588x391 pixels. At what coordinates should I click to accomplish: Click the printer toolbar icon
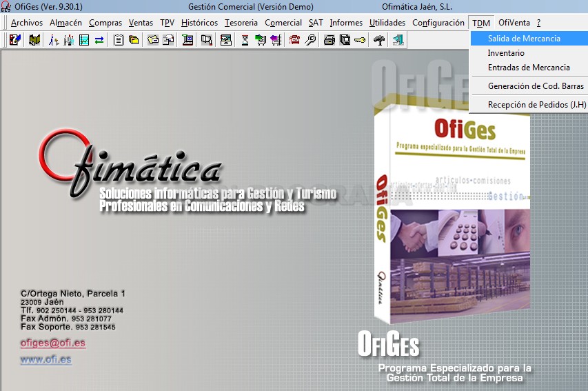tap(330, 40)
